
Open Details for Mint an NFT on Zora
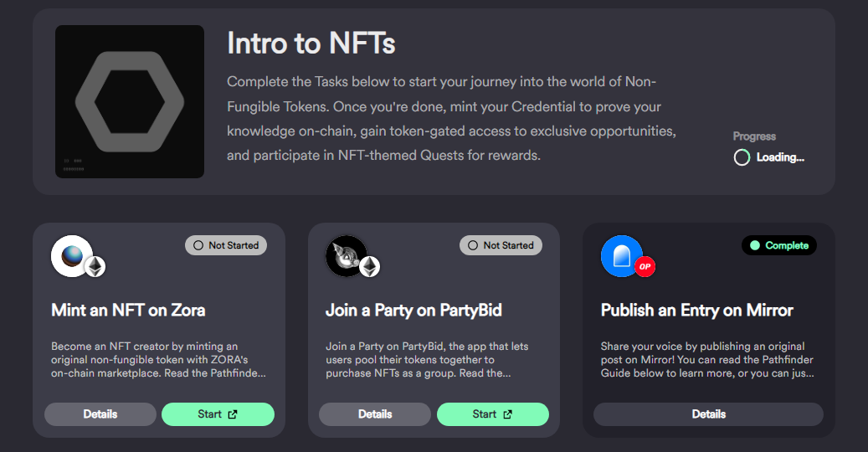100,414
